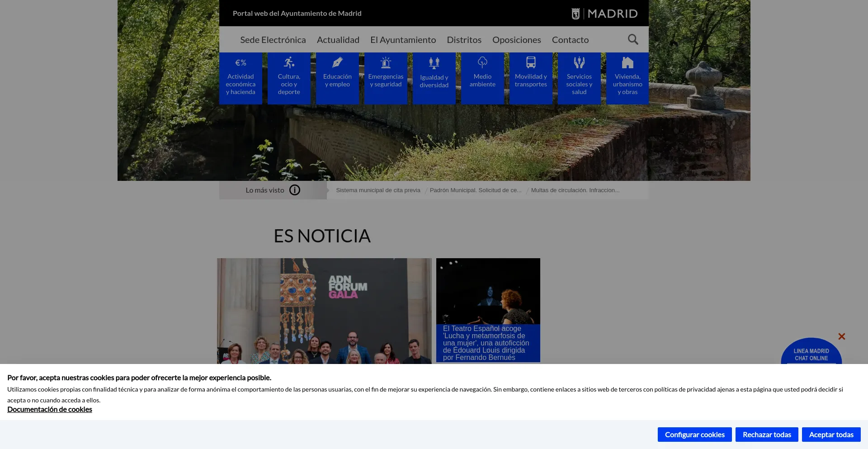The width and height of the screenshot is (868, 449).
Task: Open Movilidad y transportes tile
Action: [x=531, y=78]
